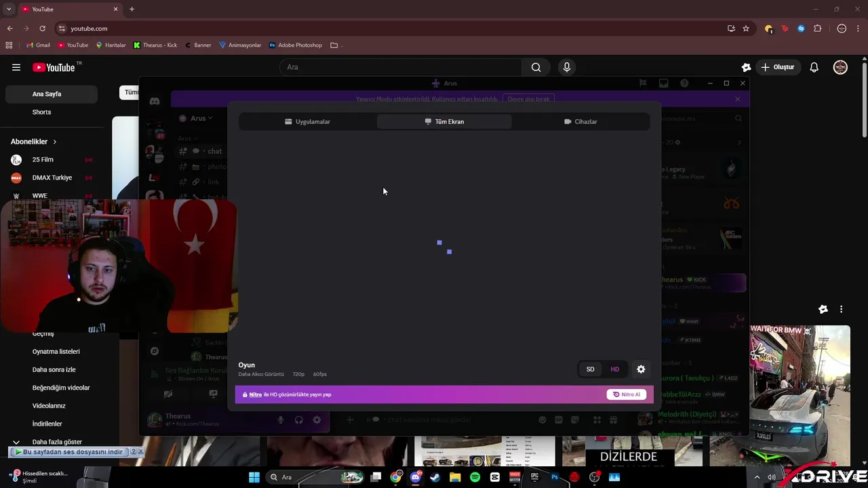Open a new Chrome tab
This screenshot has height=488, width=868.
(x=132, y=9)
